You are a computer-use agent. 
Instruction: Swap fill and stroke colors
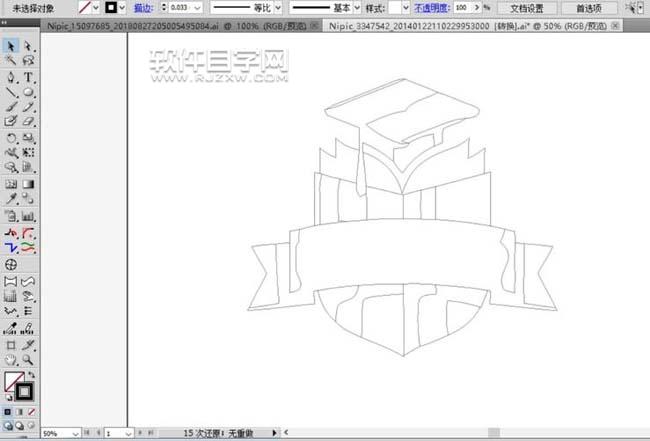(x=32, y=375)
